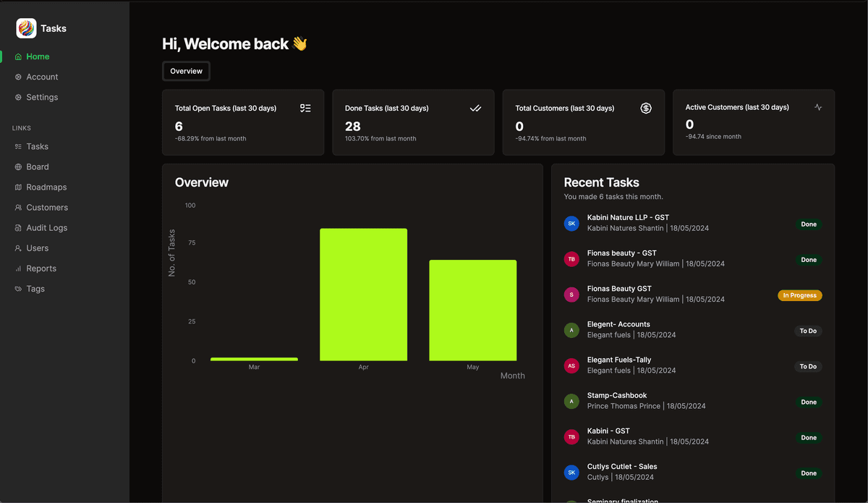Image resolution: width=868 pixels, height=503 pixels.
Task: Open Account in the sidebar
Action: (42, 77)
